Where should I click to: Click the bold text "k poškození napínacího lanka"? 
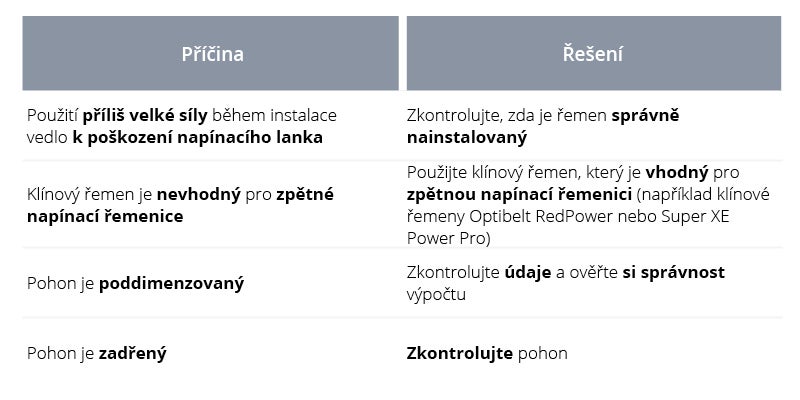point(197,137)
